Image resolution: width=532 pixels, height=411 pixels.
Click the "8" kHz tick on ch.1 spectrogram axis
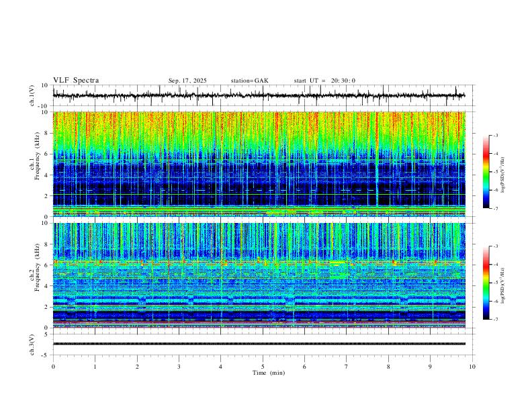[x=47, y=133]
